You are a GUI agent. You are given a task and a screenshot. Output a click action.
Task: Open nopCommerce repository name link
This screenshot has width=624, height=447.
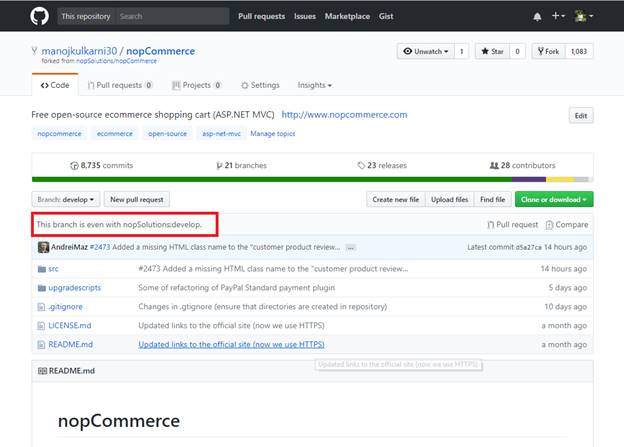pos(160,51)
